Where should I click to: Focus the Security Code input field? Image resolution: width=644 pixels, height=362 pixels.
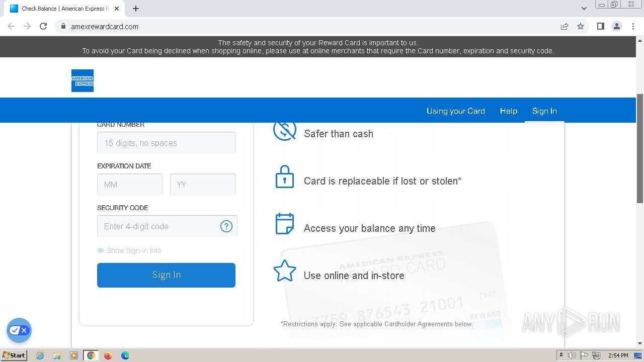click(167, 226)
